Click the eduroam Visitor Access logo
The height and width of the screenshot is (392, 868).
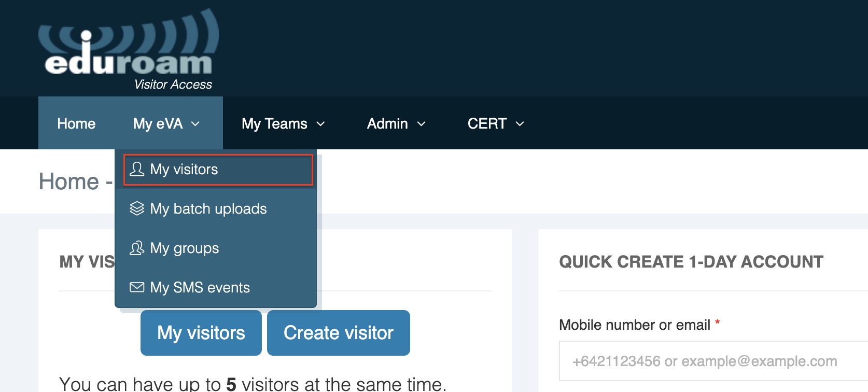click(x=129, y=50)
